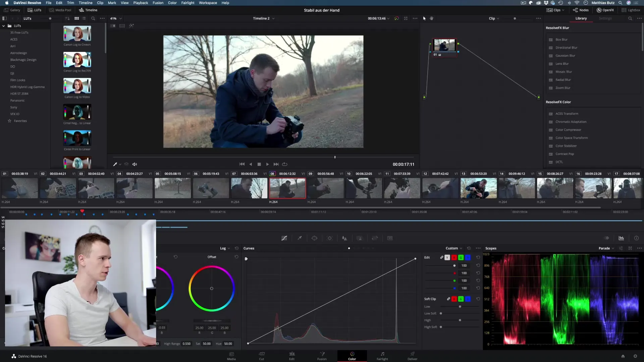This screenshot has height=362, width=644.
Task: Click the Canon Log to Rec709 LUT thumbnail
Action: click(x=77, y=60)
